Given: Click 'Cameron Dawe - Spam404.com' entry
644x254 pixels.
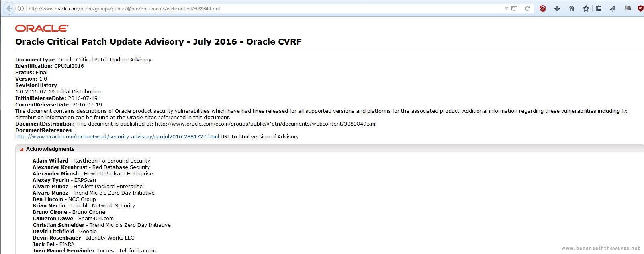Looking at the screenshot, I should [73, 218].
